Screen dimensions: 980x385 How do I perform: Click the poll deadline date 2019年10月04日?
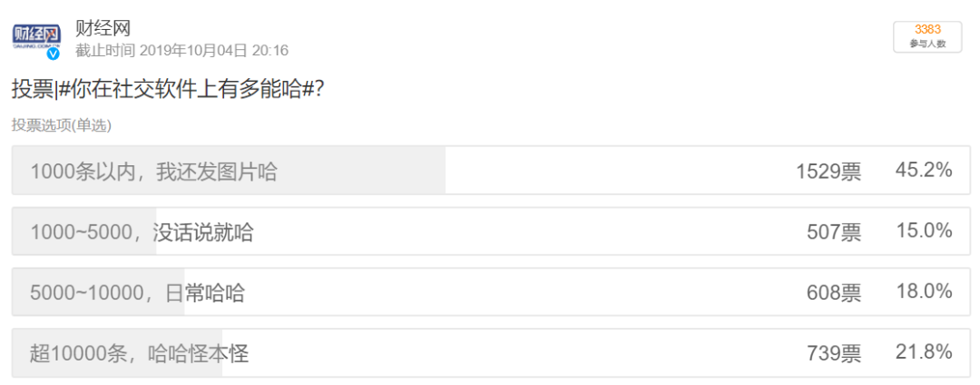tap(193, 51)
